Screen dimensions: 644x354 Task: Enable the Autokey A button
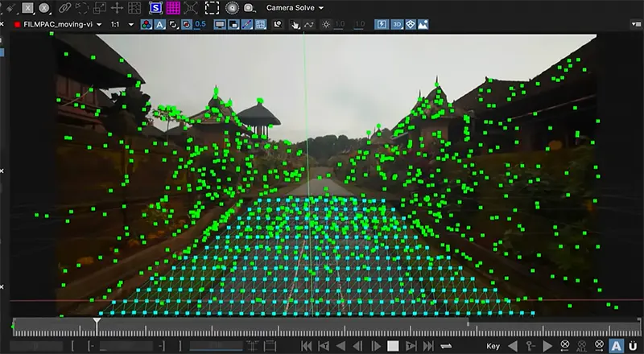616,346
